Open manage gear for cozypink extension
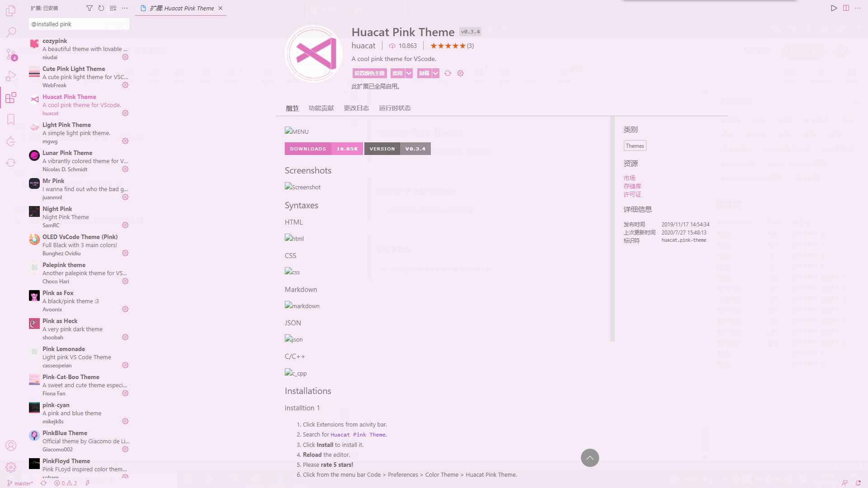The image size is (868, 488). pos(125,57)
